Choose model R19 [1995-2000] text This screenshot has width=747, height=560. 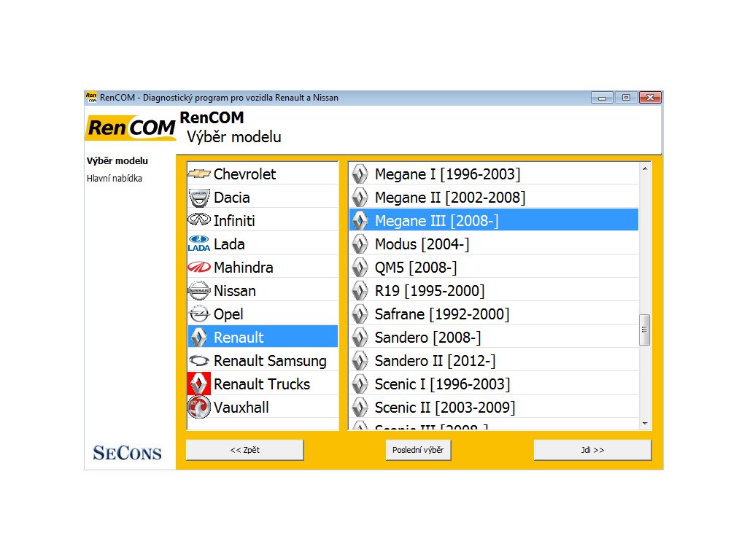430,290
